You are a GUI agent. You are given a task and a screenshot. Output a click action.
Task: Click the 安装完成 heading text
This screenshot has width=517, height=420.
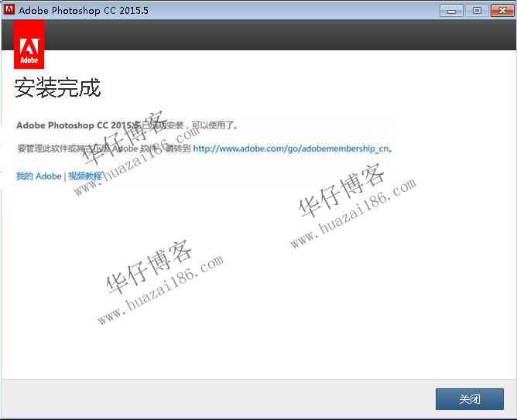click(57, 87)
